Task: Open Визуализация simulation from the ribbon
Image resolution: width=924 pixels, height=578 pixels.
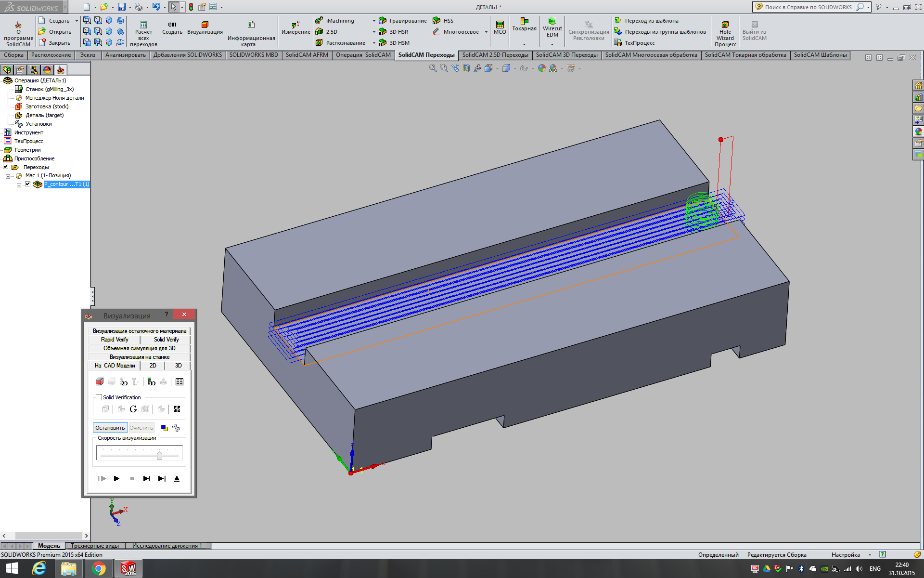Action: 205,25
